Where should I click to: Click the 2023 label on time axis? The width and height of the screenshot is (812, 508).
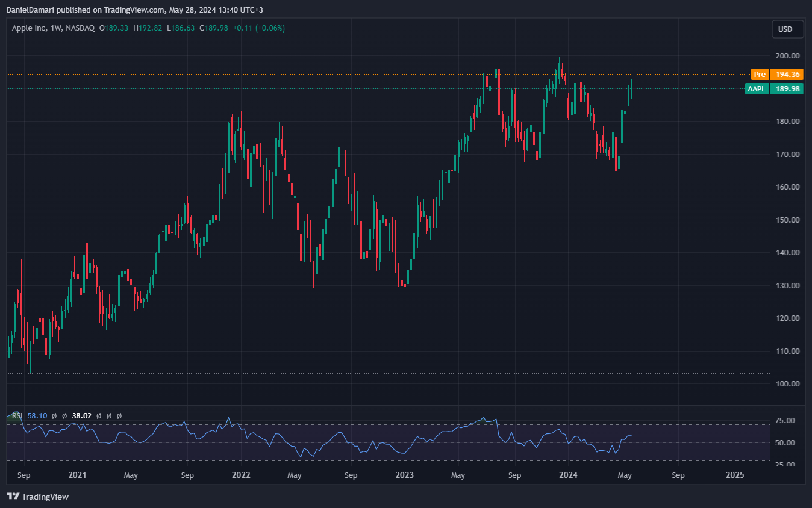(405, 475)
